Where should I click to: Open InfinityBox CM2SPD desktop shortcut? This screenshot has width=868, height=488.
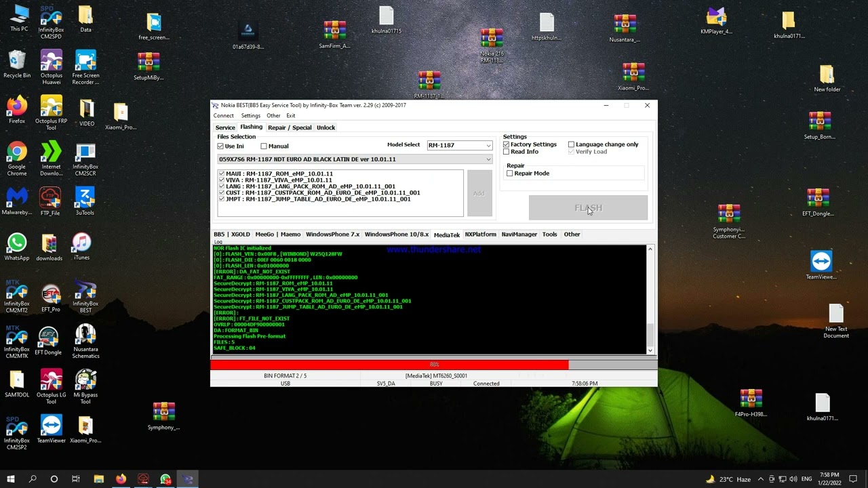52,22
